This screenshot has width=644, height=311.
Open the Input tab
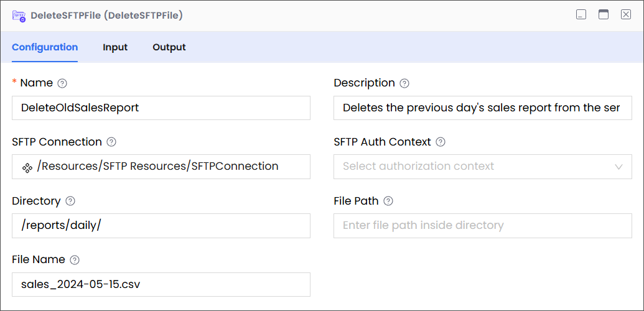[115, 47]
